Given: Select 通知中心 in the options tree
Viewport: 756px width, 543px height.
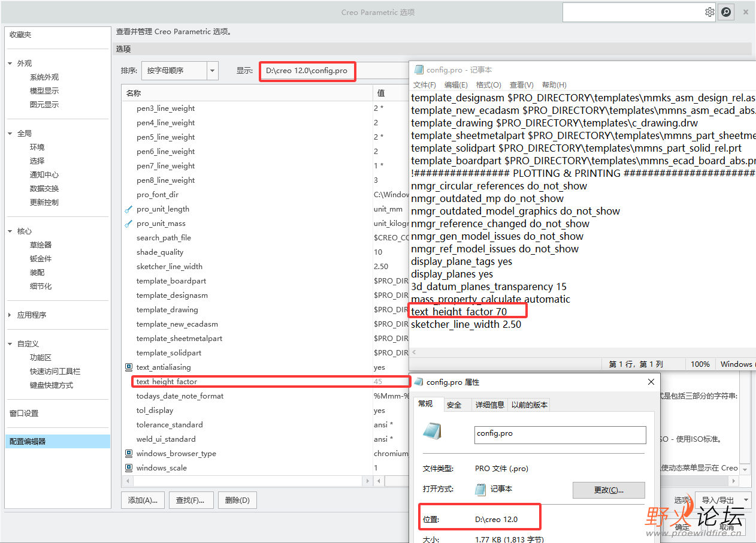Looking at the screenshot, I should [44, 175].
